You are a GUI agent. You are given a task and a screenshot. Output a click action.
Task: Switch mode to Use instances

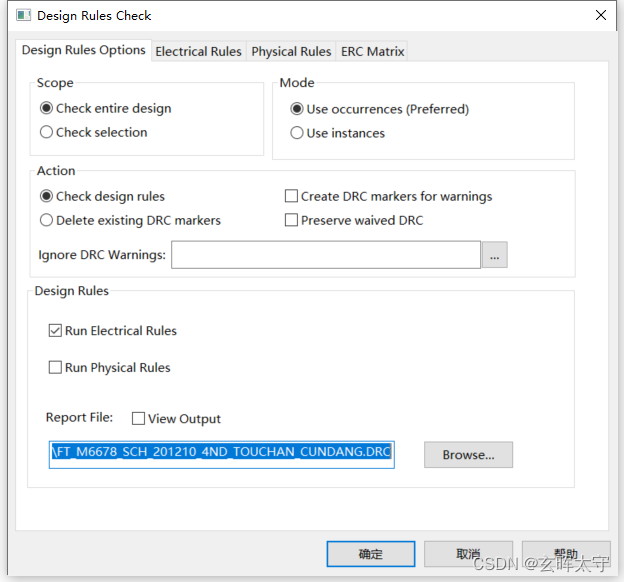tap(297, 133)
